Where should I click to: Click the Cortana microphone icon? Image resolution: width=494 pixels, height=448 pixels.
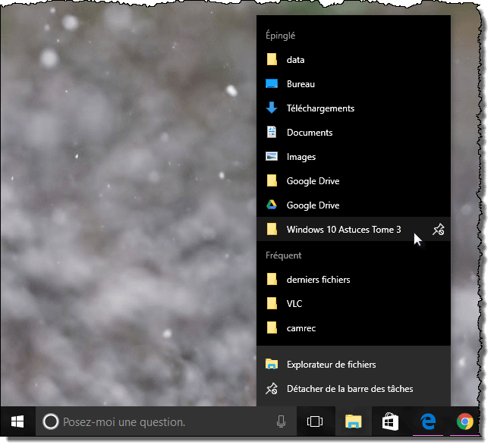281,421
